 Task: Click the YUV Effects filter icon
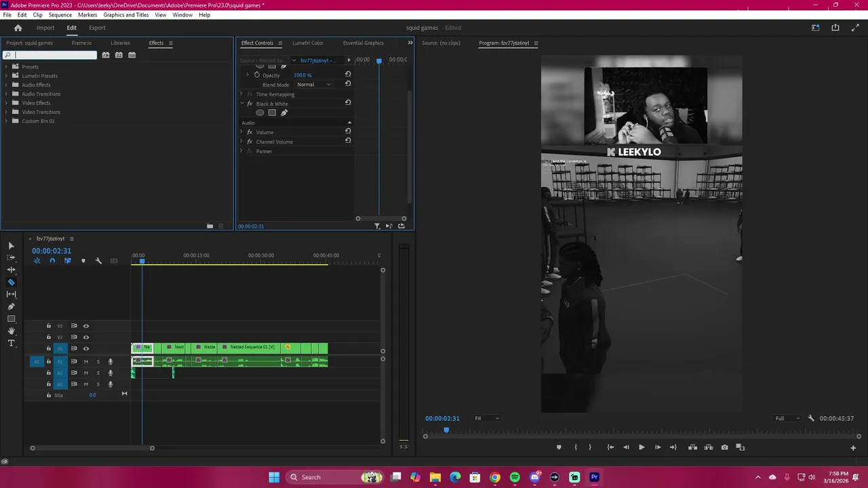[132, 55]
